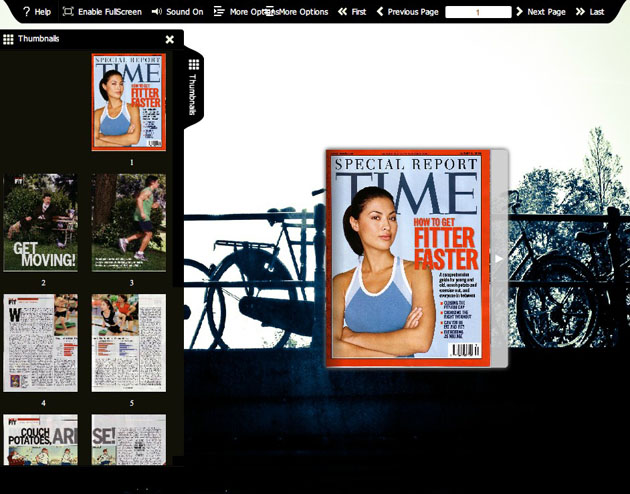Viewport: 630px width, 494px height.
Task: Click the flip arrow on the book's right edge
Action: (499, 259)
